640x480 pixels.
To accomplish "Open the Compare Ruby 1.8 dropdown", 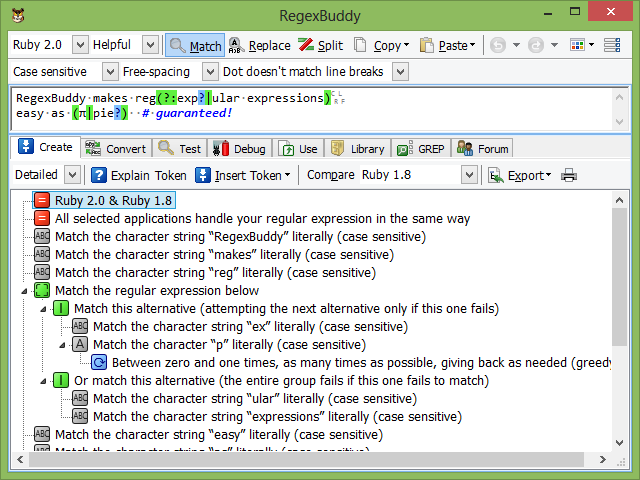I will (x=469, y=175).
